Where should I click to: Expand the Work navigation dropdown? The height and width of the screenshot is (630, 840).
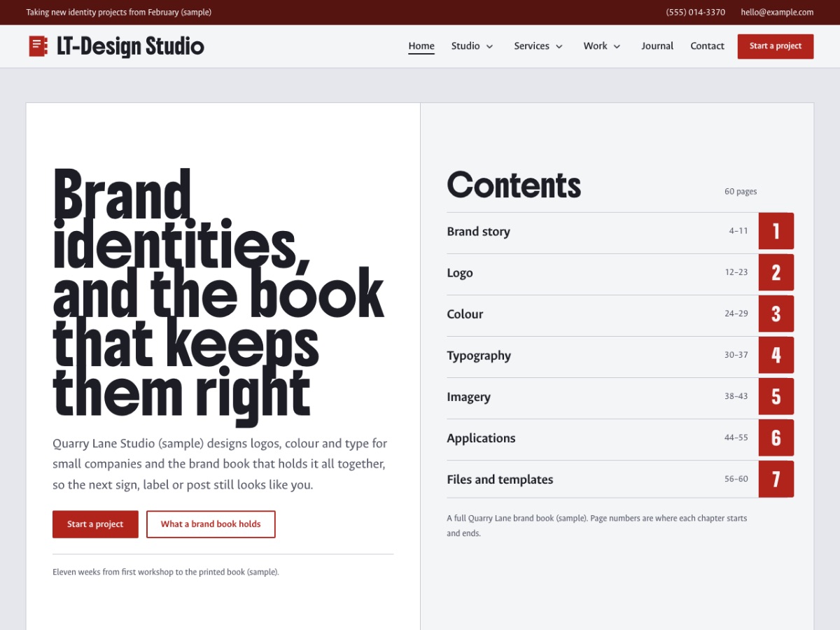602,46
